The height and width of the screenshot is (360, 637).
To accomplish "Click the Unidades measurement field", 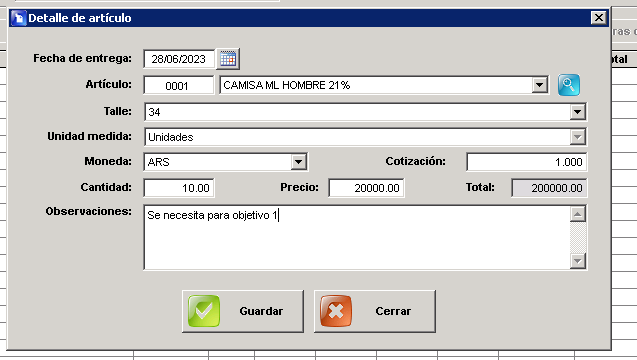I will point(365,137).
